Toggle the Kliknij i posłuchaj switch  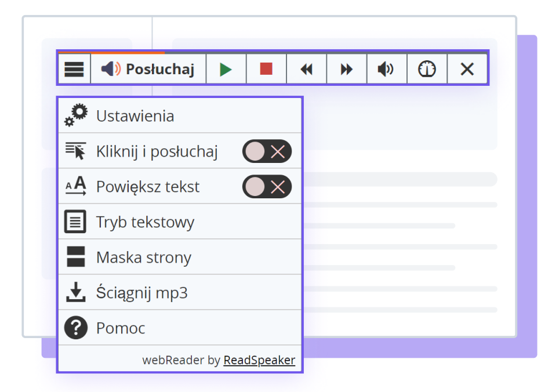point(267,152)
